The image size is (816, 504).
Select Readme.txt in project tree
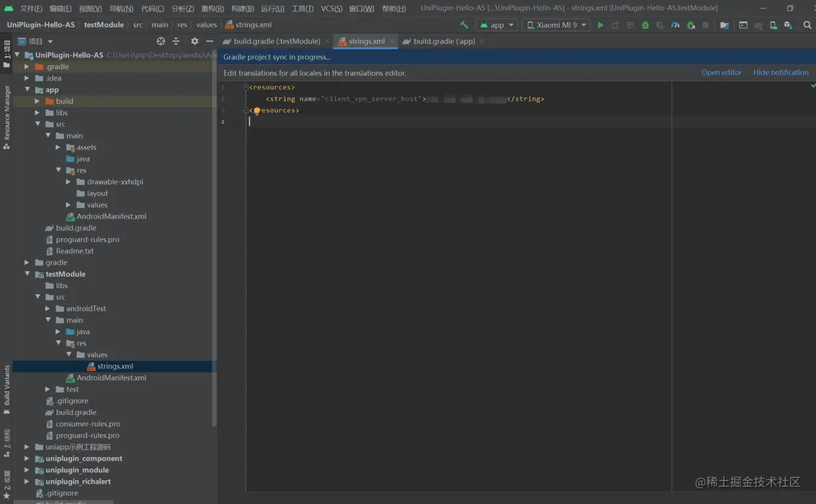(74, 251)
